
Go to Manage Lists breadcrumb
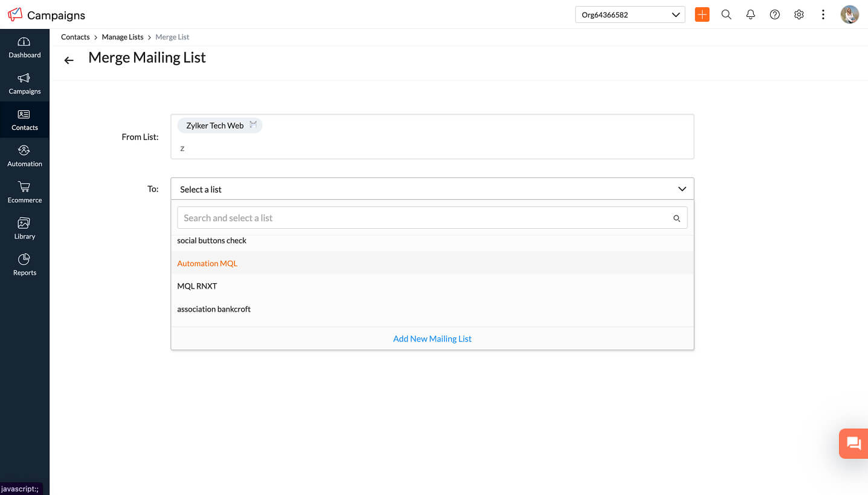coord(123,37)
